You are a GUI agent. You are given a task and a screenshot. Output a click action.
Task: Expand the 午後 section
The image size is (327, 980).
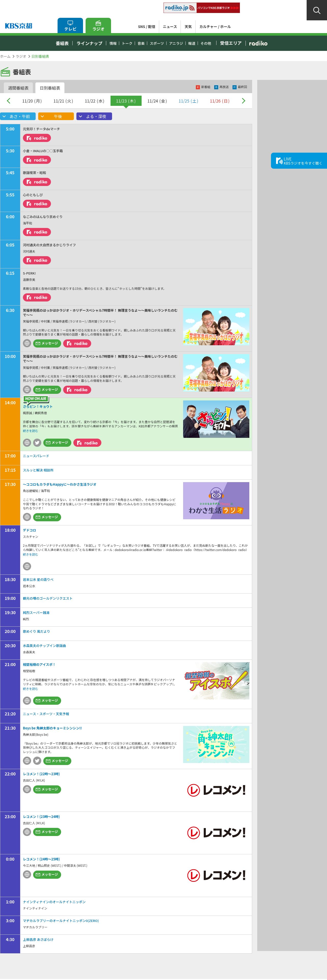[56, 117]
